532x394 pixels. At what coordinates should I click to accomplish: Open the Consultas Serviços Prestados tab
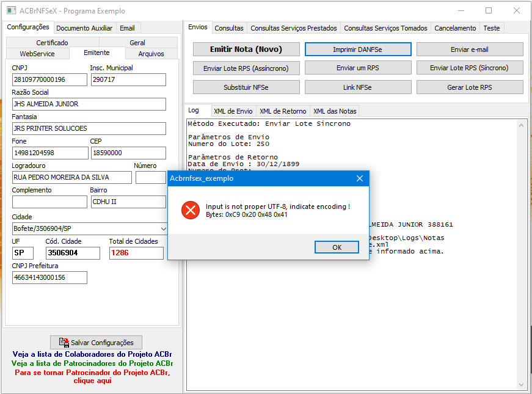[x=293, y=28]
